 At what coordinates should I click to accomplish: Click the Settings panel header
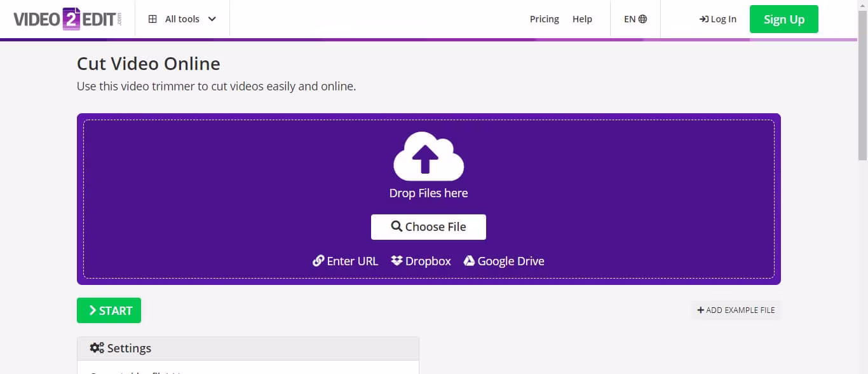coord(248,349)
